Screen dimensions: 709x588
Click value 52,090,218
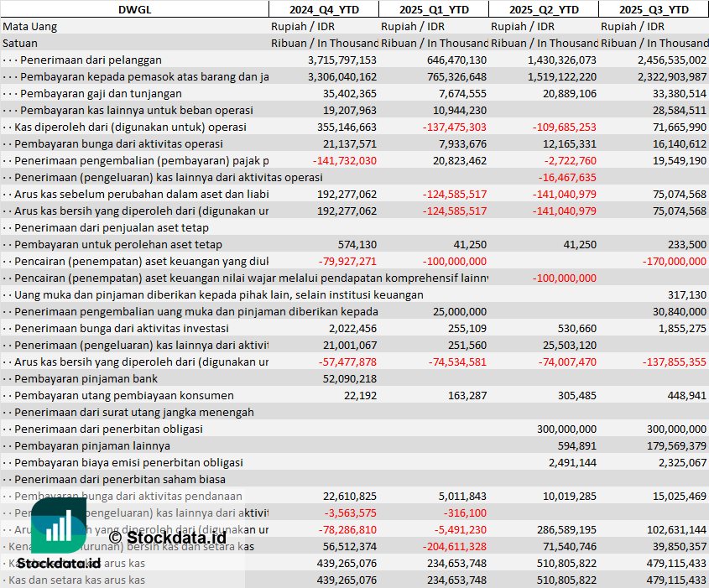(350, 379)
